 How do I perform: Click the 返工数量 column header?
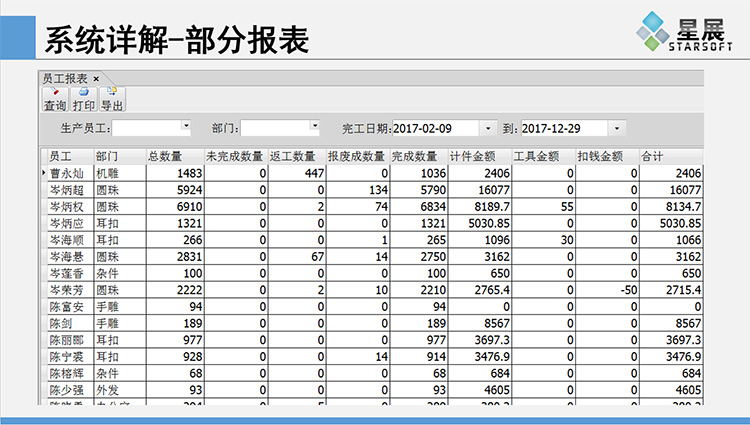pos(297,156)
